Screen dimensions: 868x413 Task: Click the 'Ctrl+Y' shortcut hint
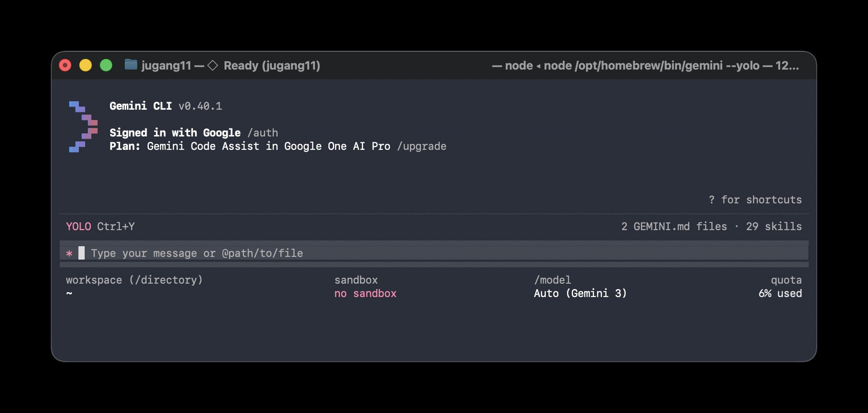coord(116,227)
